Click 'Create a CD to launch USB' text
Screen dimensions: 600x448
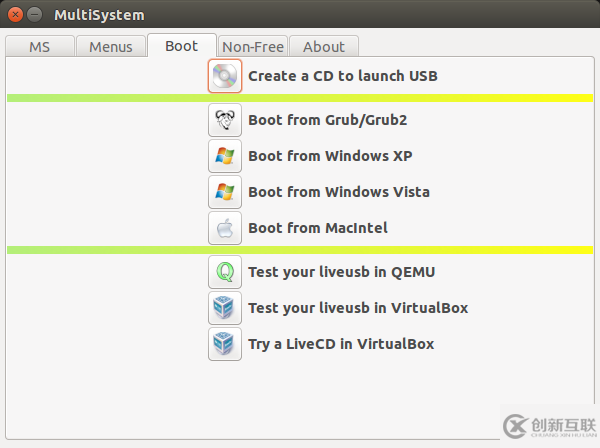point(343,76)
